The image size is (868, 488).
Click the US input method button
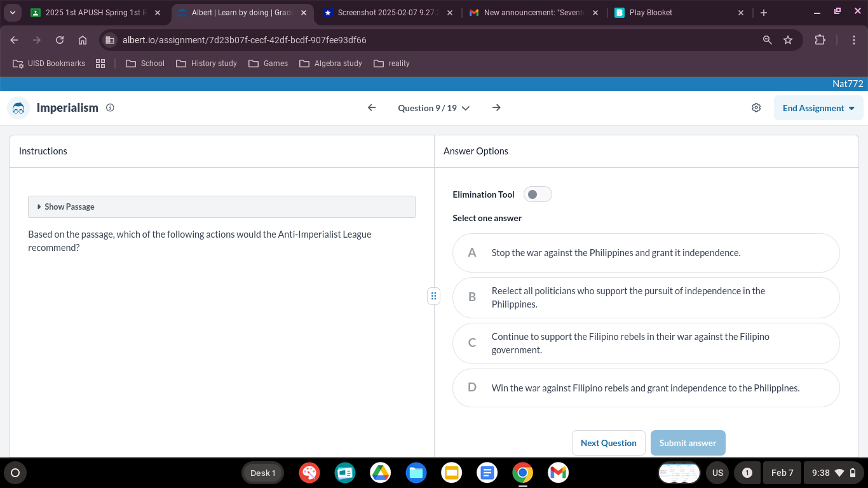[717, 473]
